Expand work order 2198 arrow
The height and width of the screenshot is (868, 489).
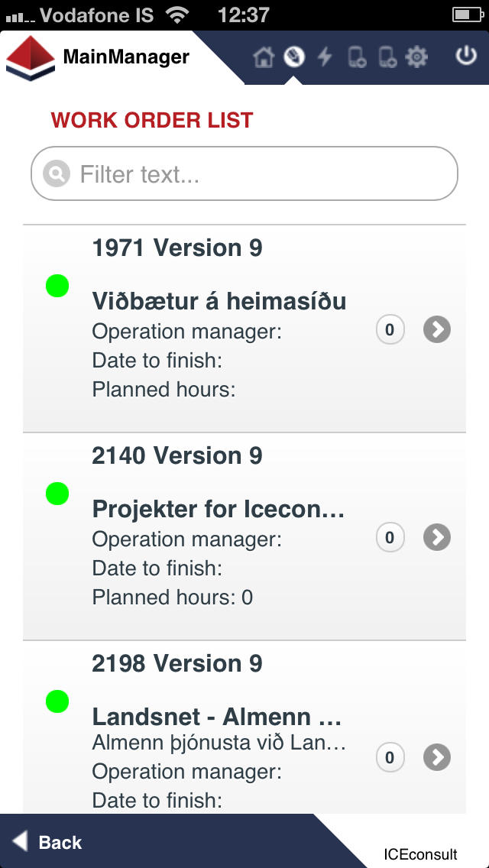[437, 757]
